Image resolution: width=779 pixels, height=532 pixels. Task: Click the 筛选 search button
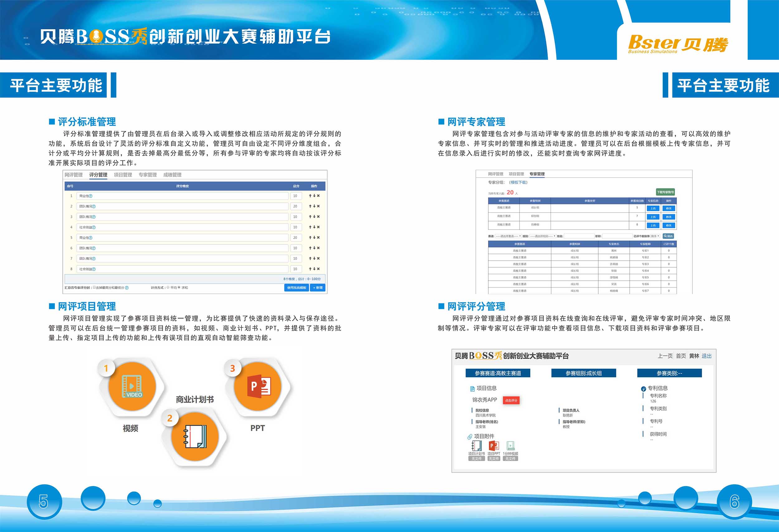[x=668, y=236]
